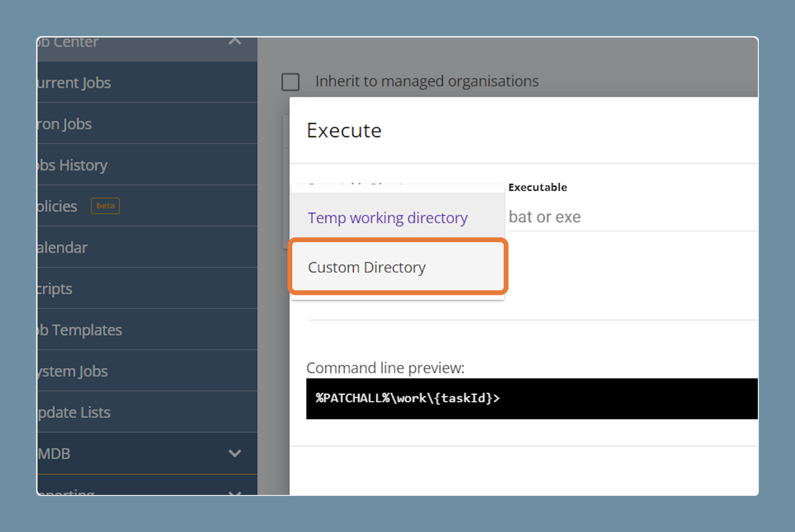This screenshot has width=795, height=532.
Task: Expand the CMDB section chevron
Action: click(235, 453)
